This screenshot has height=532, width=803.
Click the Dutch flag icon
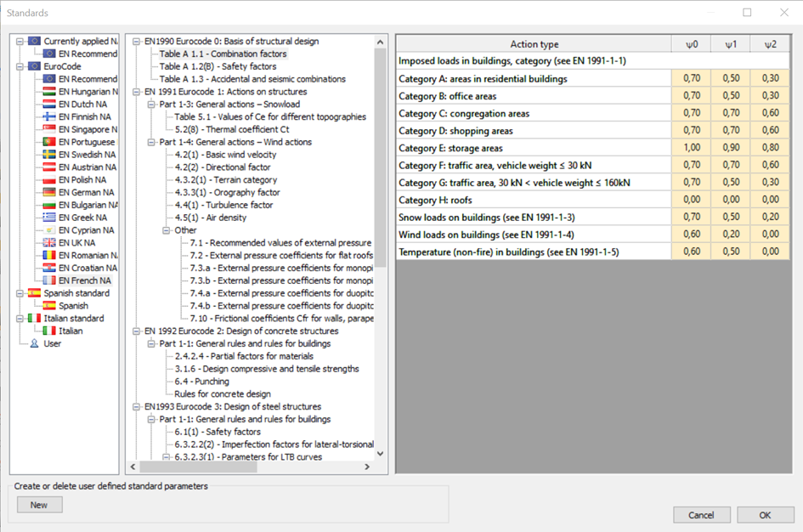[x=49, y=104]
